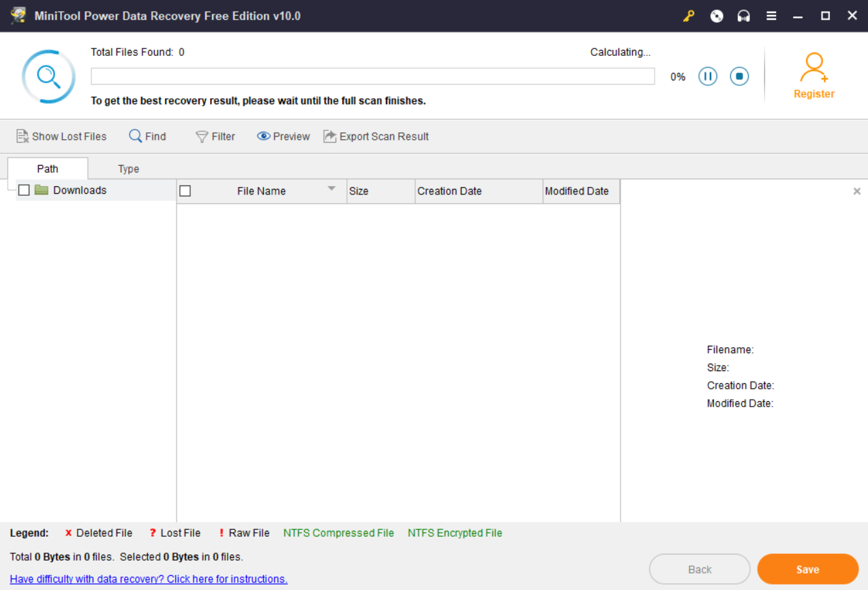Viewport: 868px width, 590px height.
Task: Select the Path tab
Action: pyautogui.click(x=48, y=168)
